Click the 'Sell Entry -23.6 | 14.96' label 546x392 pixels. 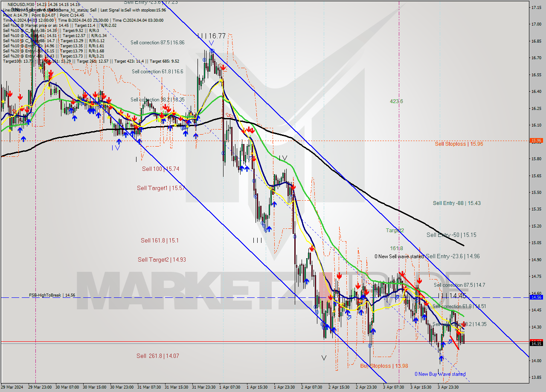pyautogui.click(x=453, y=257)
